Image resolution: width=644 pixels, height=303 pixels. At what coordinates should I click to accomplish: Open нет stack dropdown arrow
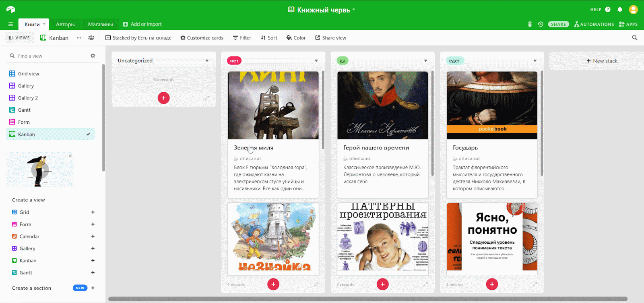pyautogui.click(x=316, y=61)
